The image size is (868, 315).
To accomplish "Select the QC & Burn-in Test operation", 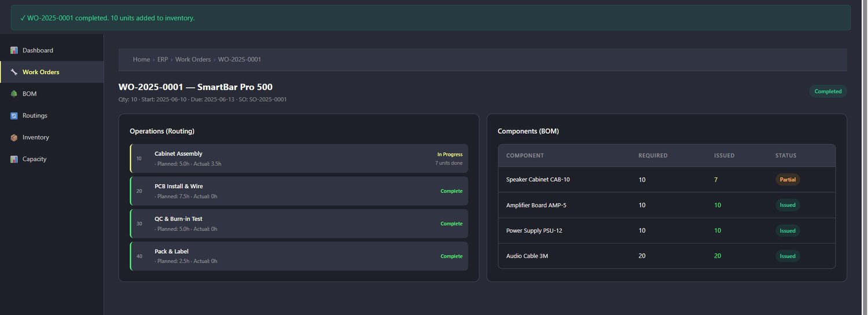I will (299, 224).
